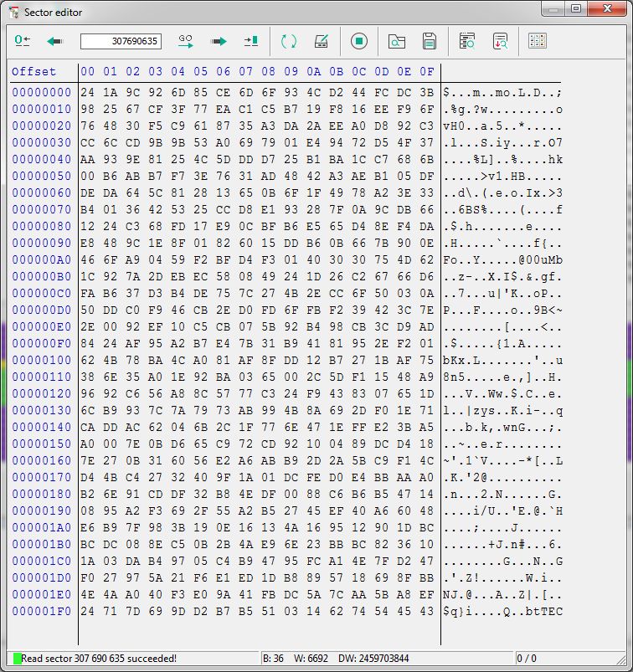Click byte FA starting row 000000C0
Screen dimensions: 633x672
coord(87,293)
